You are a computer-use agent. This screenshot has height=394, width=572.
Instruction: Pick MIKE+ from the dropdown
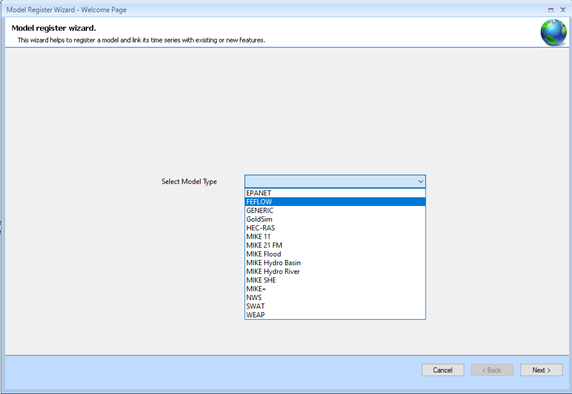pos(335,289)
